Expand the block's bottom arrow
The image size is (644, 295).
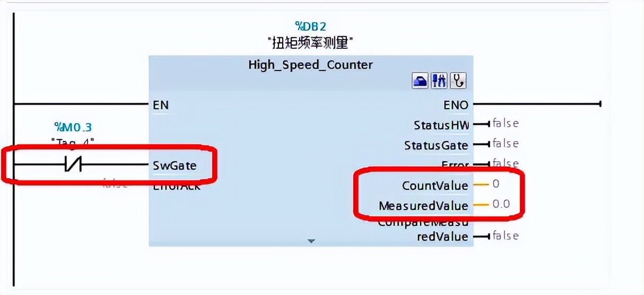[x=311, y=241]
